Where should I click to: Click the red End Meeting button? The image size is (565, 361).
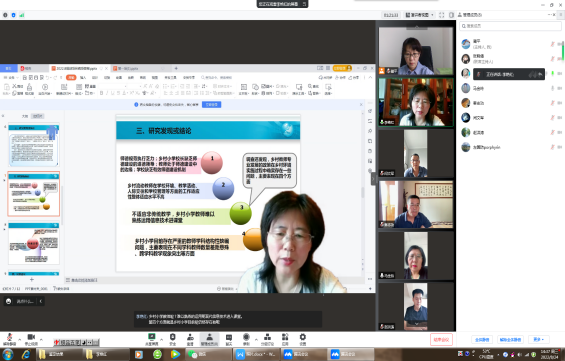coord(441,339)
